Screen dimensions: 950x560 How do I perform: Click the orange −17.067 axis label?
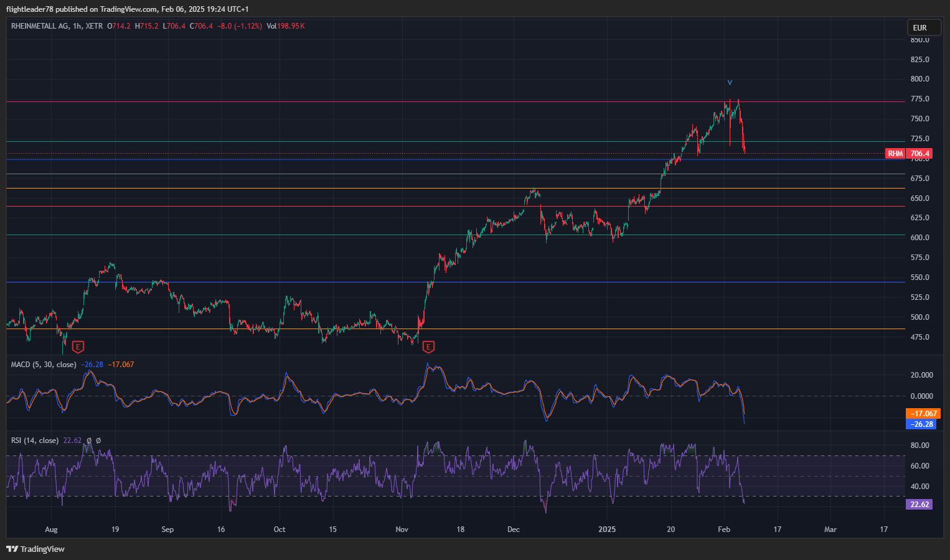923,414
